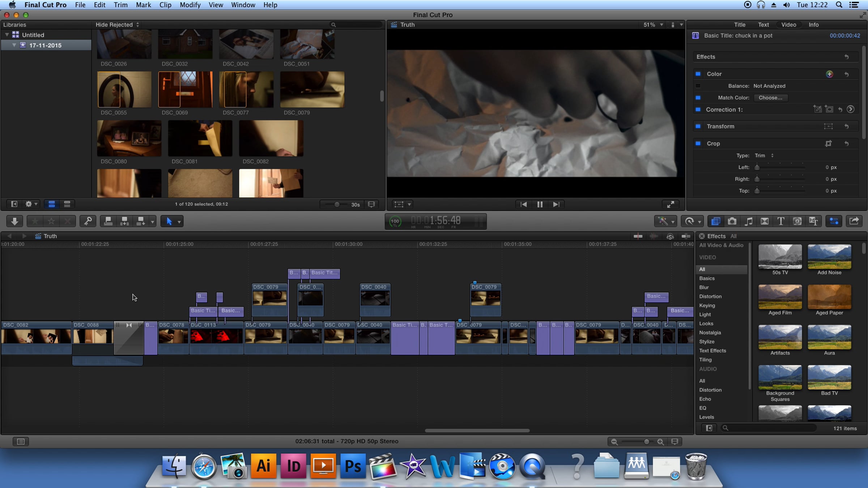Image resolution: width=868 pixels, height=488 pixels.
Task: Click the Share export icon
Action: click(854, 221)
